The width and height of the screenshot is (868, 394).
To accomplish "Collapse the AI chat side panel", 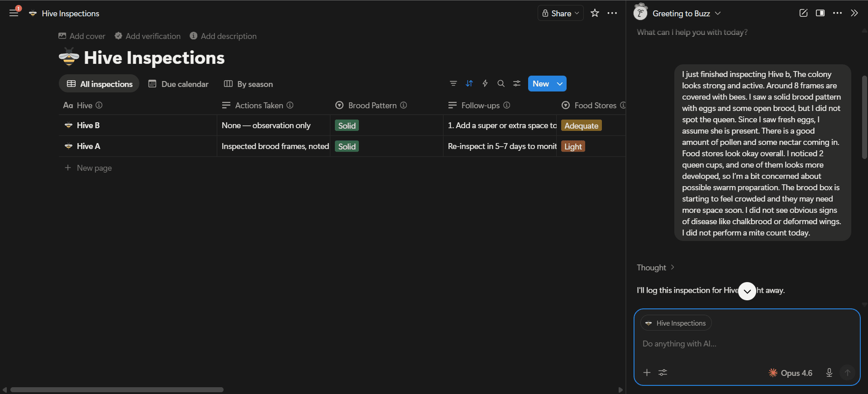I will point(854,13).
